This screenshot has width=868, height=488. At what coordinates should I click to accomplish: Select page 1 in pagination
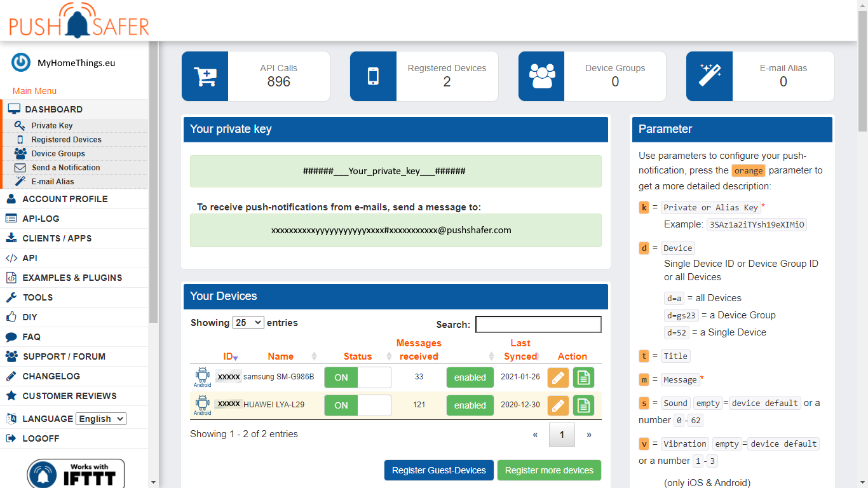click(562, 435)
